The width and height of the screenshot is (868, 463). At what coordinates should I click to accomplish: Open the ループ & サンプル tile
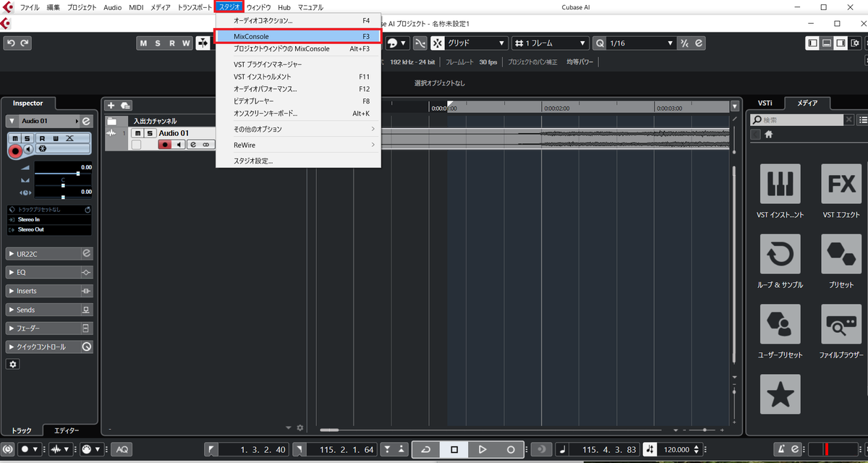tap(780, 254)
